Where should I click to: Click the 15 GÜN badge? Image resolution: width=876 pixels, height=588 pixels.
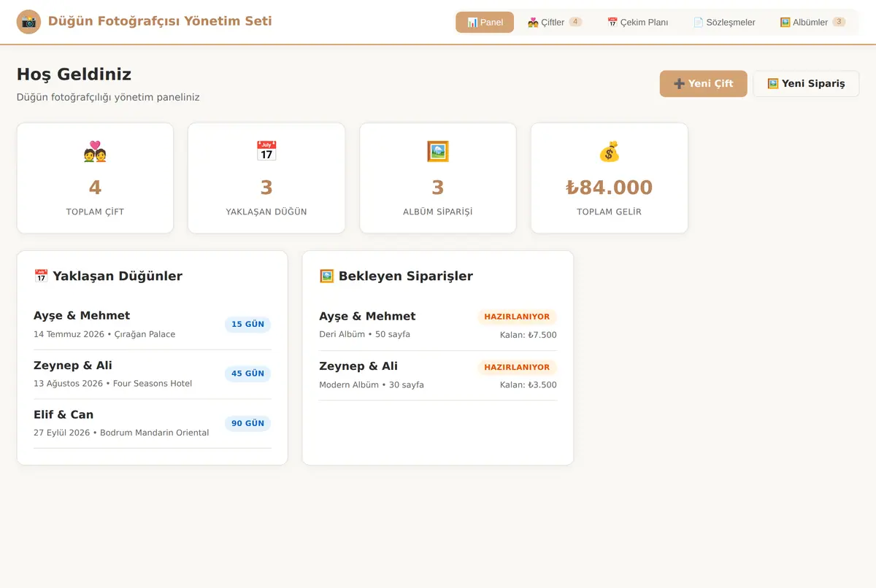(x=247, y=325)
